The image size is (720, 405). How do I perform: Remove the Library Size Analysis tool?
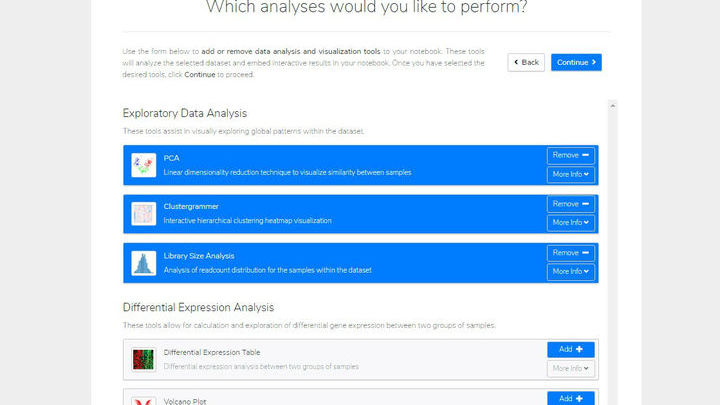pos(571,253)
